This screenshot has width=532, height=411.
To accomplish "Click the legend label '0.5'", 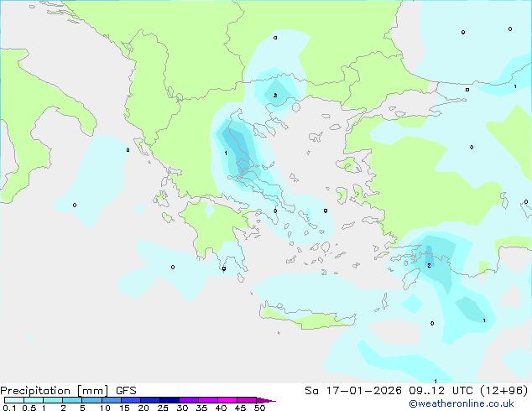I will coord(29,408).
